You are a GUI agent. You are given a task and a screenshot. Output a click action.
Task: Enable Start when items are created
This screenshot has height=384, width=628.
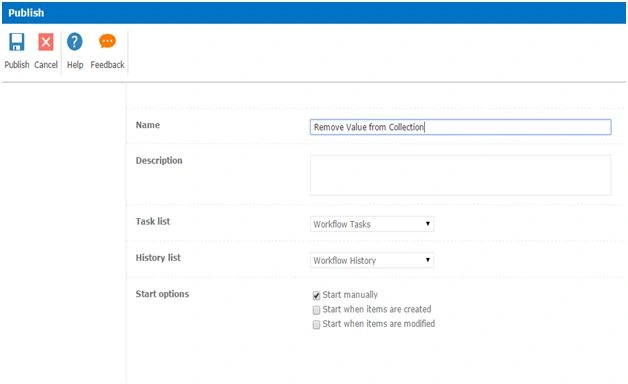(x=316, y=310)
